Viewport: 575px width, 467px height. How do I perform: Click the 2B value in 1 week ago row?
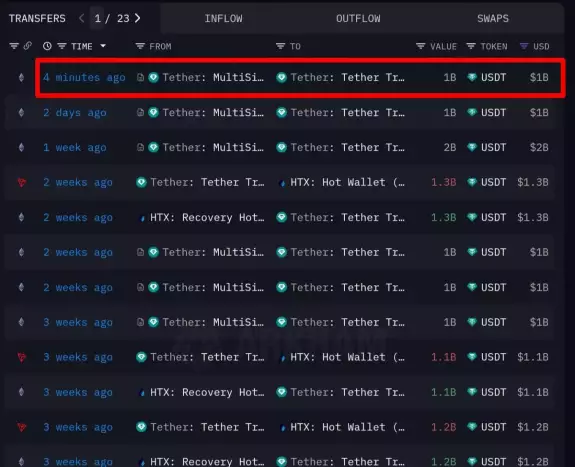click(450, 147)
